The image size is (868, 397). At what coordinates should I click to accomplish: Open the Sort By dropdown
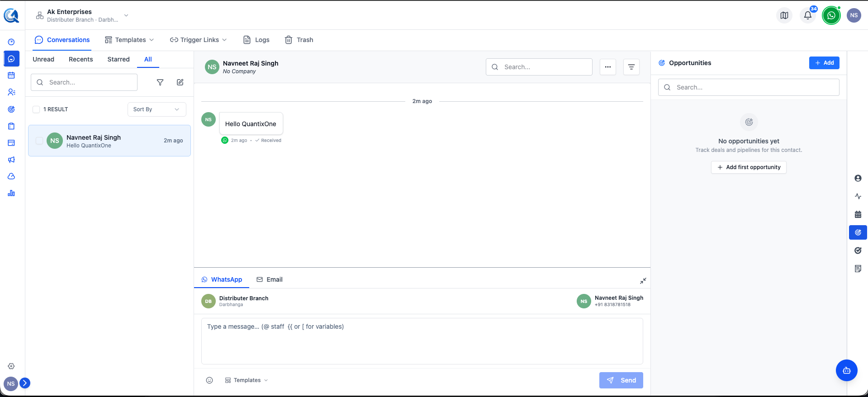tap(157, 109)
